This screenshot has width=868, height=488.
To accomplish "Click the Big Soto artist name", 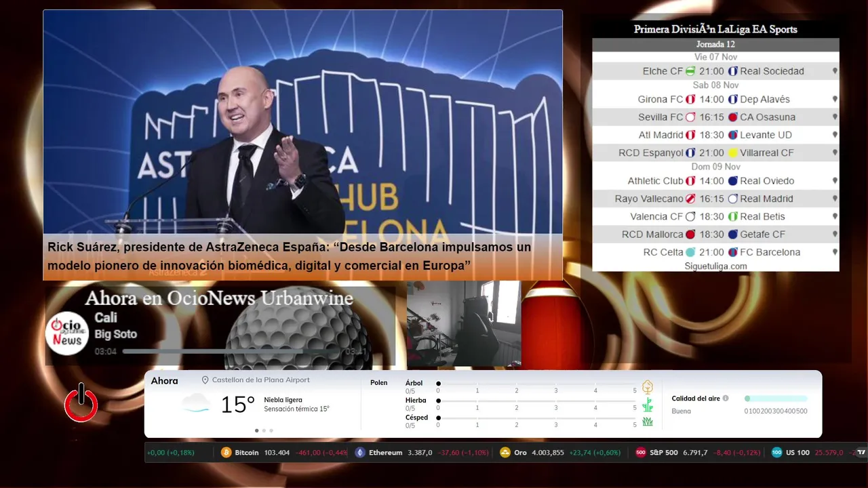I will [116, 334].
